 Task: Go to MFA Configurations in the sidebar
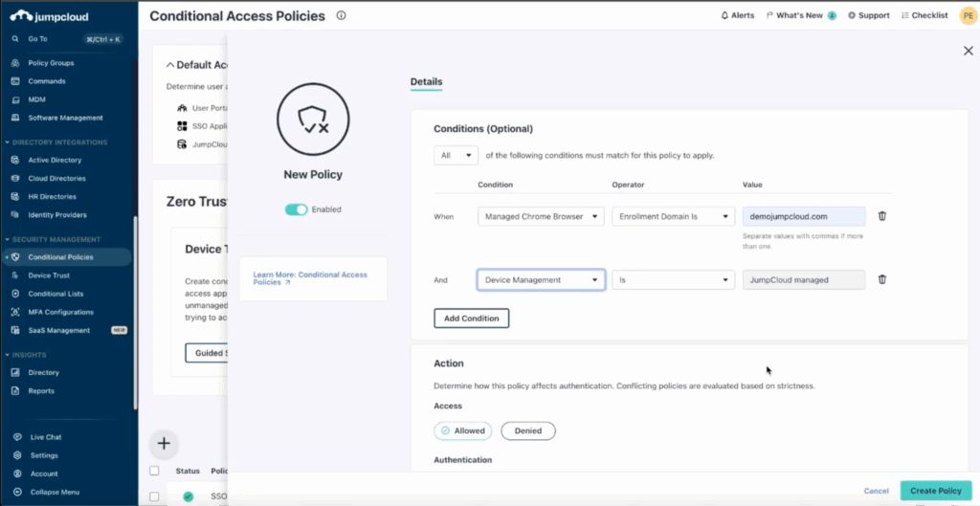(x=60, y=313)
